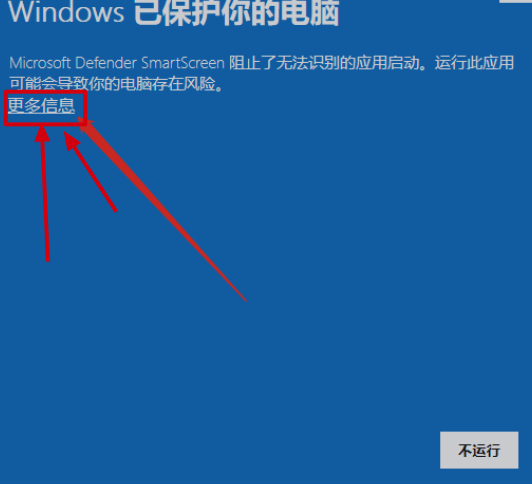Select the word Windows in the title
The height and width of the screenshot is (484, 532).
coord(66,13)
